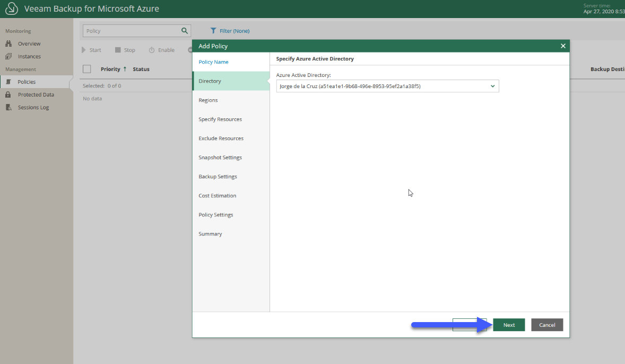The image size is (625, 364).
Task: Select the Regions wizard step
Action: point(208,100)
